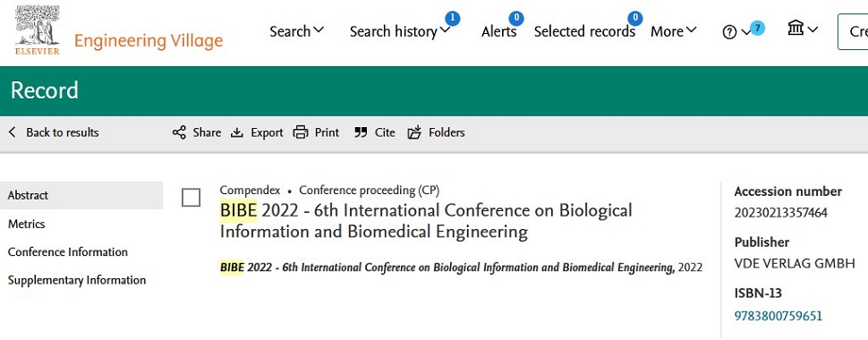Open the Search history dropdown
Image resolution: width=868 pixels, height=340 pixels.
pos(400,31)
